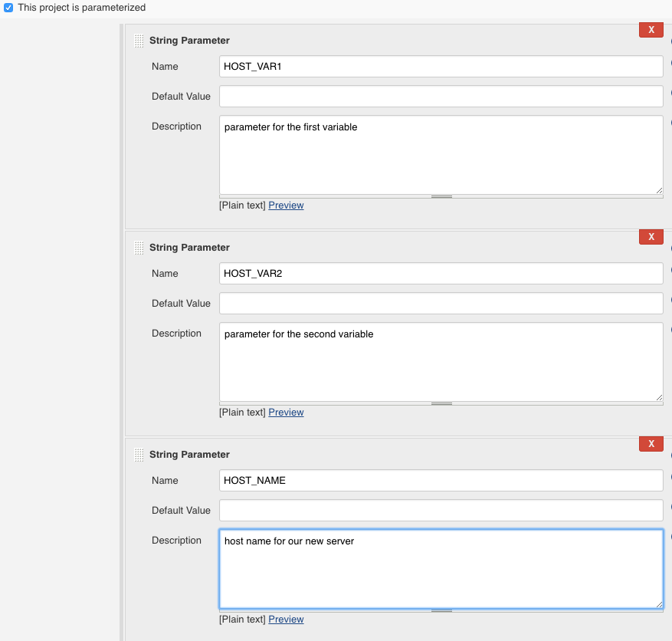The image size is (672, 641).
Task: Delete the HOST_VAR2 parameter with red X
Action: (x=651, y=237)
